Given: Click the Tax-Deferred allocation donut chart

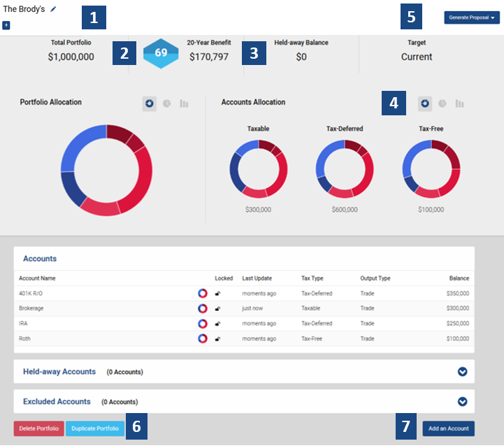Looking at the screenshot, I should pos(345,169).
